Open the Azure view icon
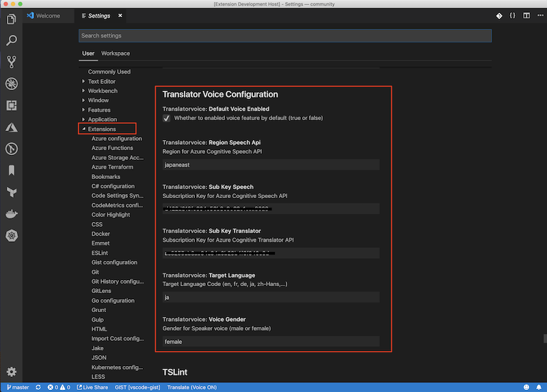The width and height of the screenshot is (547, 392). point(11,128)
